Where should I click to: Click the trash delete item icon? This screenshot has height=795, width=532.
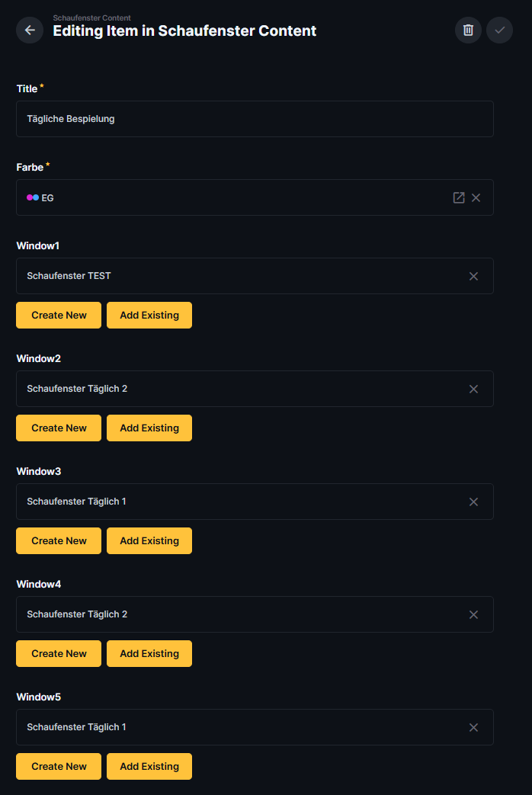(468, 30)
